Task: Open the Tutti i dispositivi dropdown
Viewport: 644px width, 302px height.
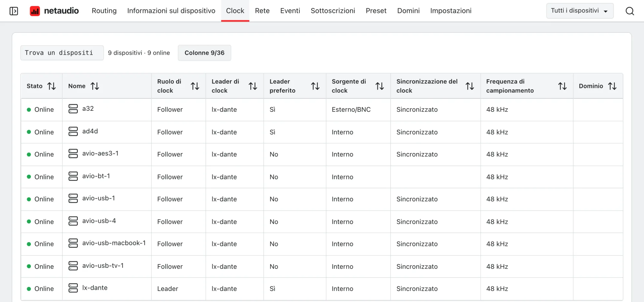Action: (x=580, y=11)
